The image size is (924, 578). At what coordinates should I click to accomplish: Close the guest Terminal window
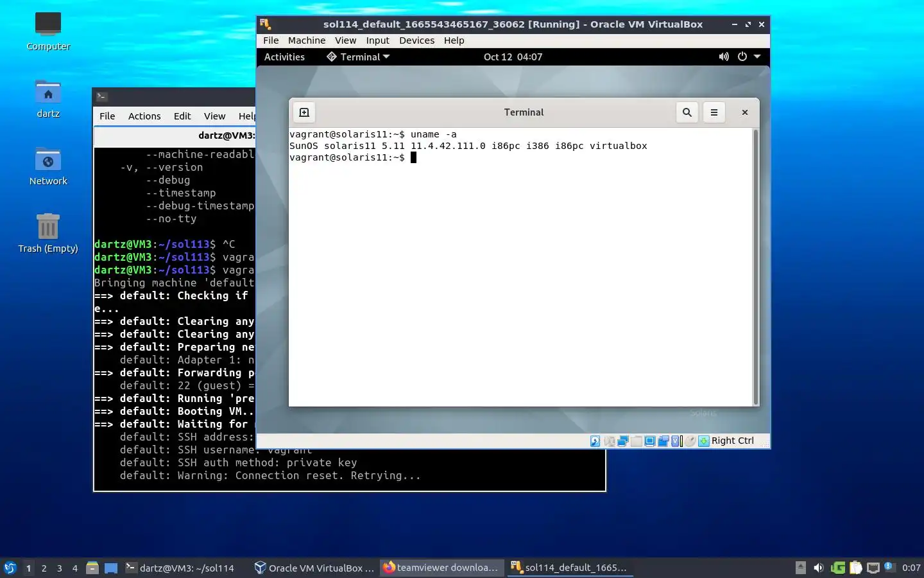click(x=745, y=112)
